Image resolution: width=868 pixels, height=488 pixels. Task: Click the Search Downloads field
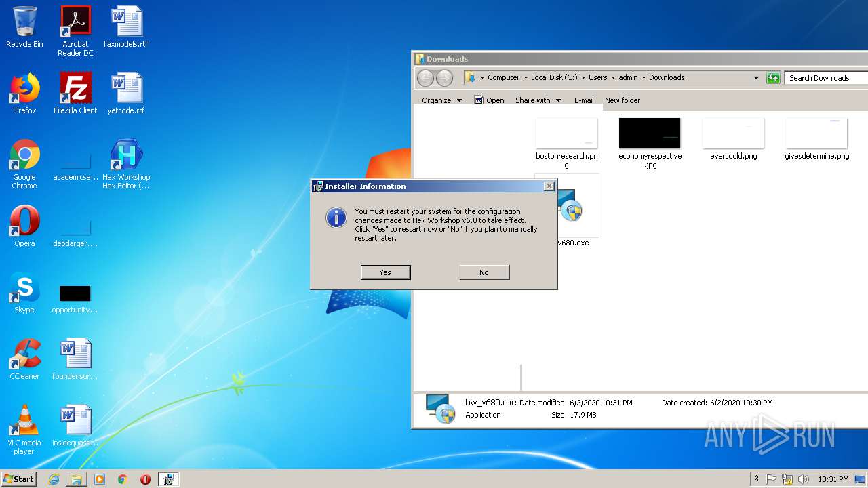[x=827, y=78]
